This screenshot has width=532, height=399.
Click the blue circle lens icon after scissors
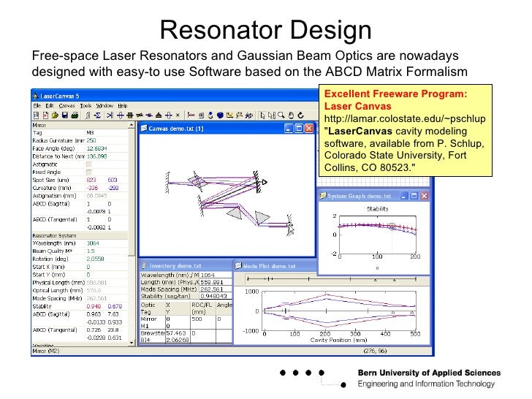(x=120, y=115)
